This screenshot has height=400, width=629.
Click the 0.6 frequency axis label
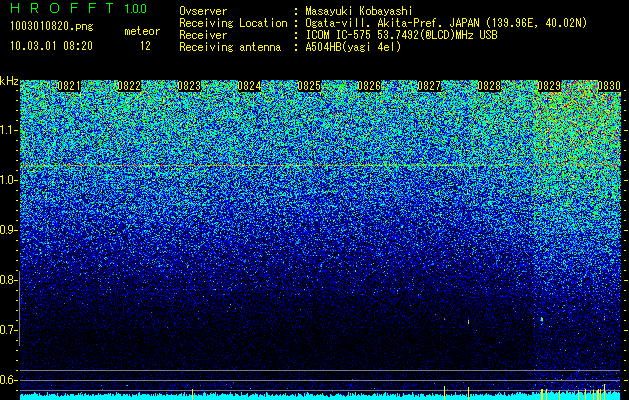click(8, 380)
